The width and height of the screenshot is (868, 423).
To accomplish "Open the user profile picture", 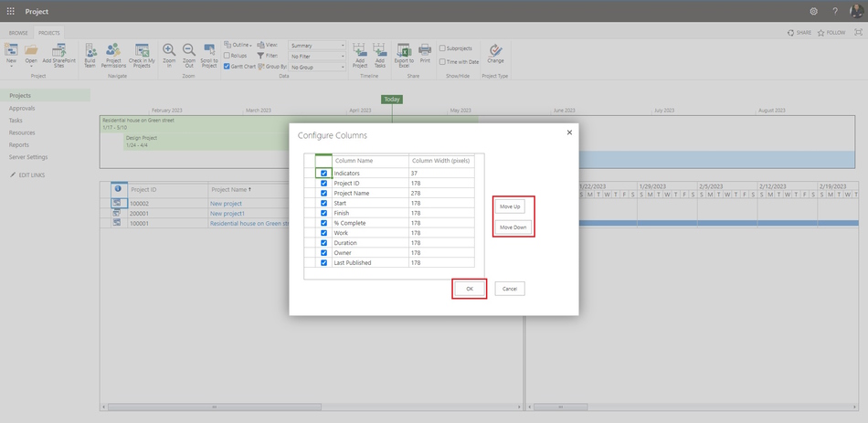I will [x=856, y=11].
